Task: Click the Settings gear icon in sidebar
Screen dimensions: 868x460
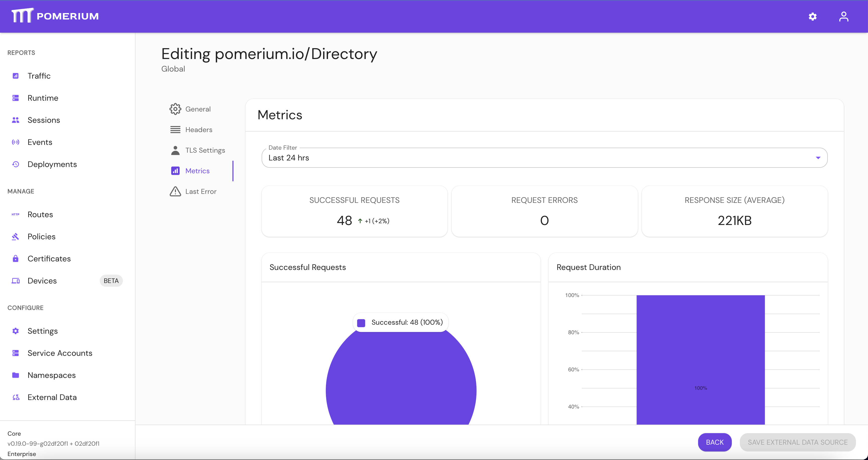Action: click(16, 331)
